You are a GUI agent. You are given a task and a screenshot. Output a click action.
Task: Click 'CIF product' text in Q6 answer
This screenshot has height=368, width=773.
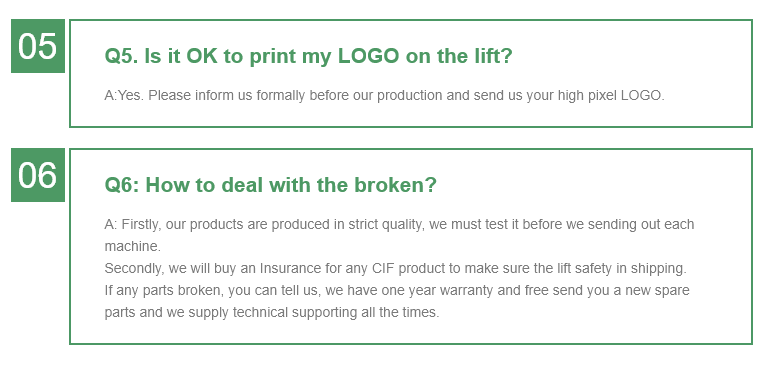(x=409, y=268)
